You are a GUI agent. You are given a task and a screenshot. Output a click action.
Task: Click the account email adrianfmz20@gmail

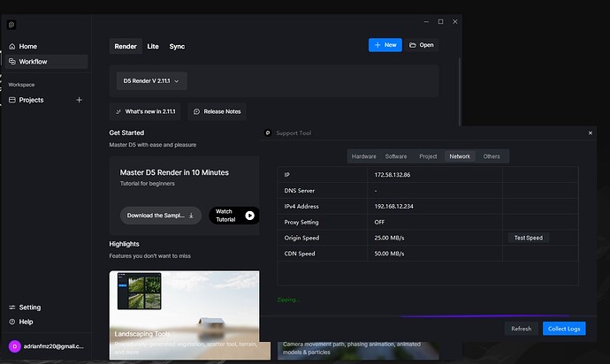click(x=54, y=346)
